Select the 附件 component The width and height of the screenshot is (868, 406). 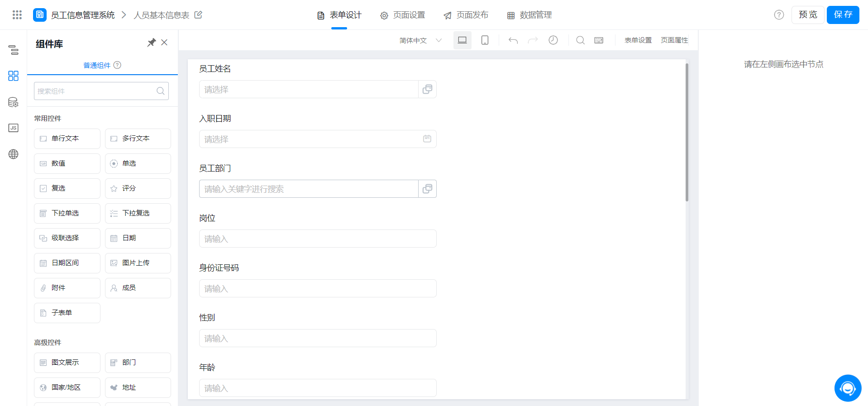(67, 288)
